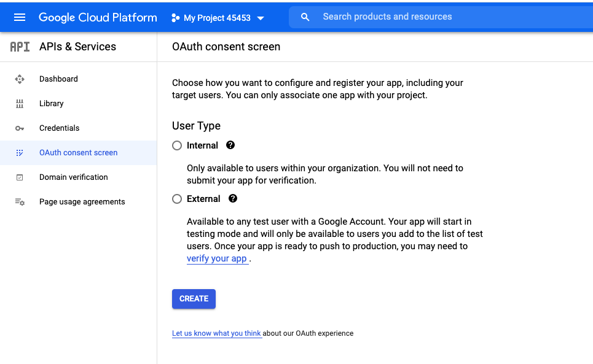The height and width of the screenshot is (364, 593).
Task: Click the help icon next to External
Action: [233, 199]
